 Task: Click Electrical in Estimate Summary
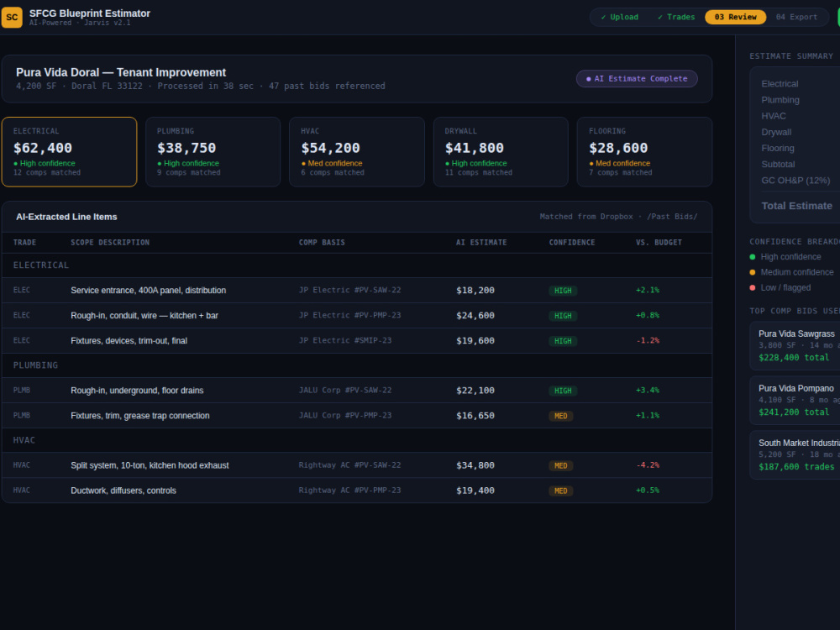780,84
